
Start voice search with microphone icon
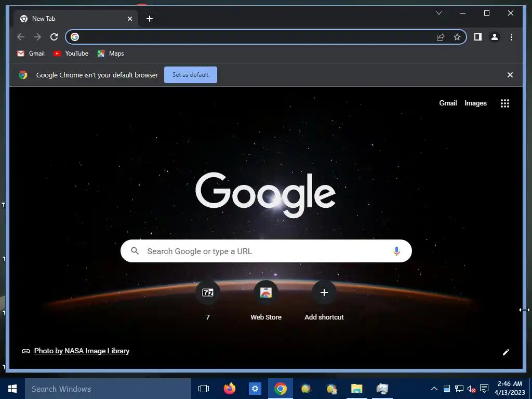click(396, 251)
